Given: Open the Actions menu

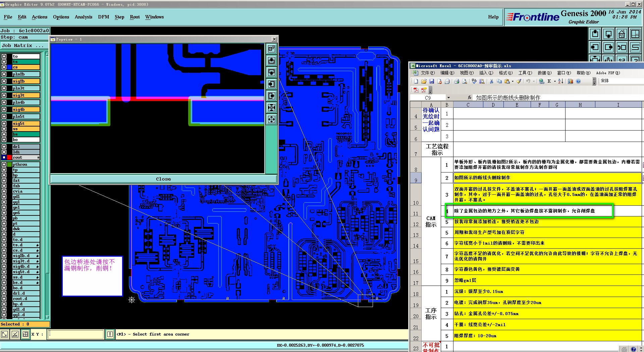Looking at the screenshot, I should pos(40,17).
